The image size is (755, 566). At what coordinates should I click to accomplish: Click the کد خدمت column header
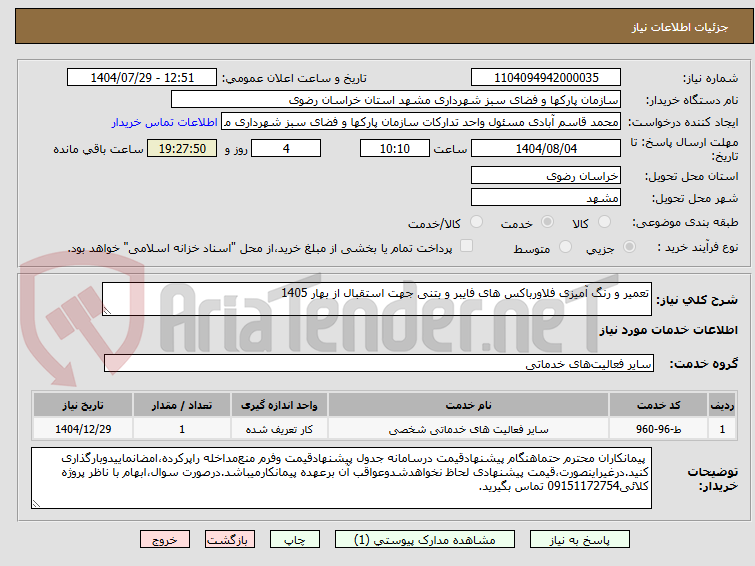pyautogui.click(x=658, y=405)
